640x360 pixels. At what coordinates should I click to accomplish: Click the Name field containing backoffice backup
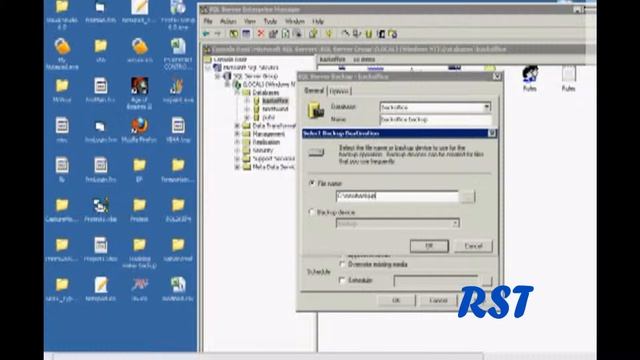[436, 120]
